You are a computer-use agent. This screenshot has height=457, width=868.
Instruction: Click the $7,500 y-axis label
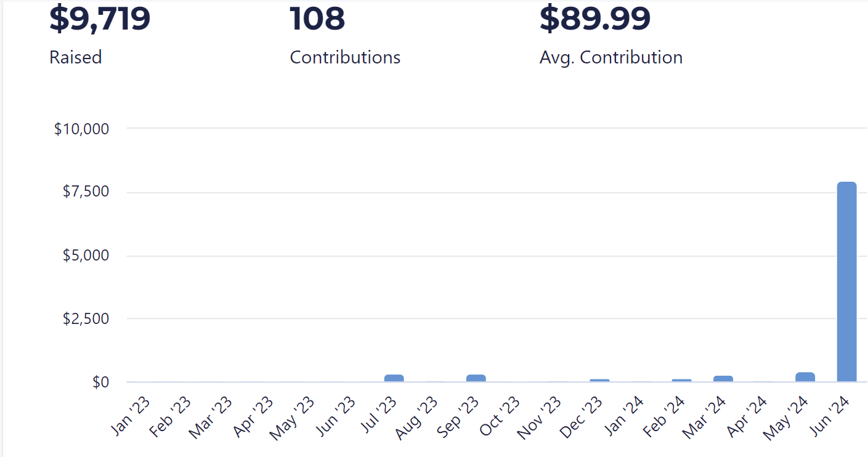click(86, 192)
